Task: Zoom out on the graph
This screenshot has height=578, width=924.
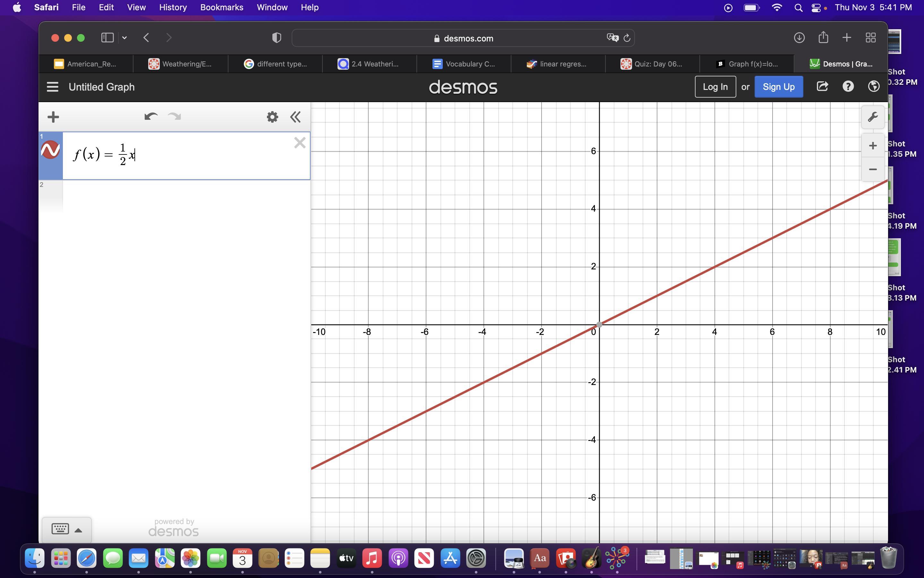Action: pyautogui.click(x=873, y=169)
